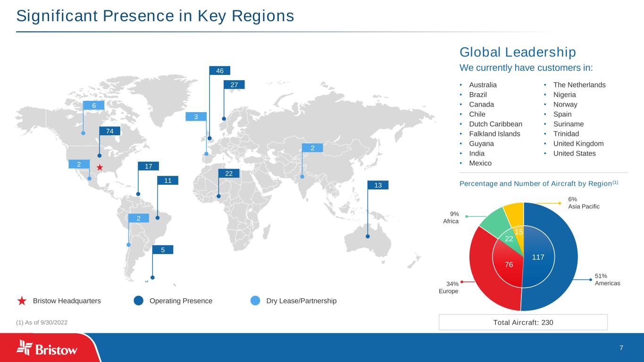Click the flag labeled 74 on the map
This screenshot has height=362, width=644.
coord(109,132)
